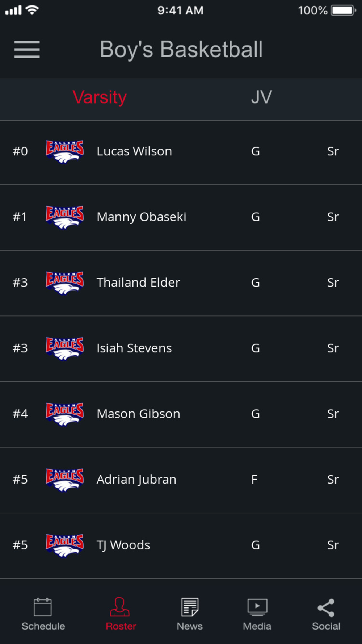
Task: Tap the Eagles logo next to Adrian Jubran
Action: pos(65,480)
